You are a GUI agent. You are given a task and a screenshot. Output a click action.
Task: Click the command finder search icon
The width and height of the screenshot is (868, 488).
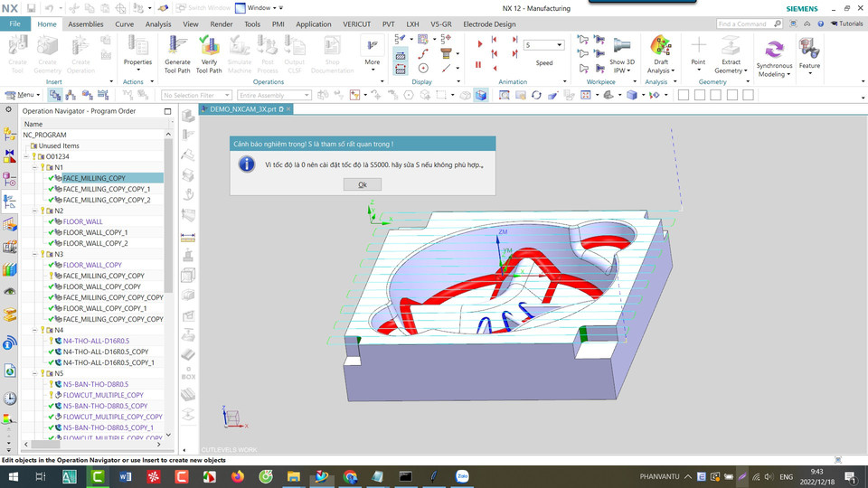click(x=778, y=23)
